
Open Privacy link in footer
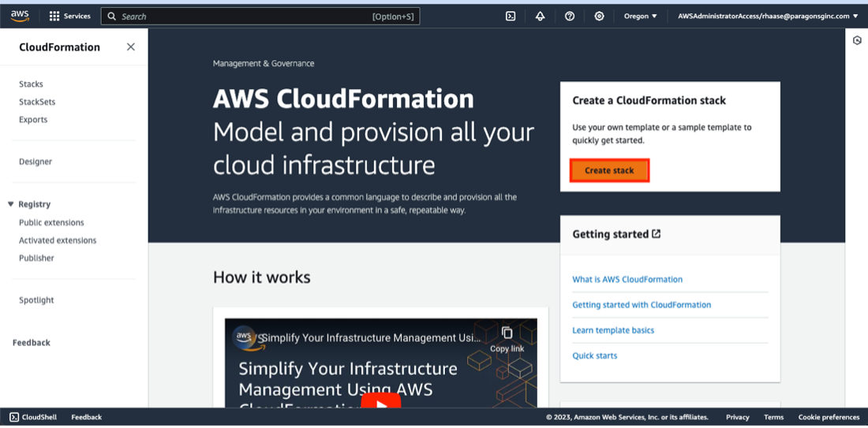pyautogui.click(x=737, y=417)
